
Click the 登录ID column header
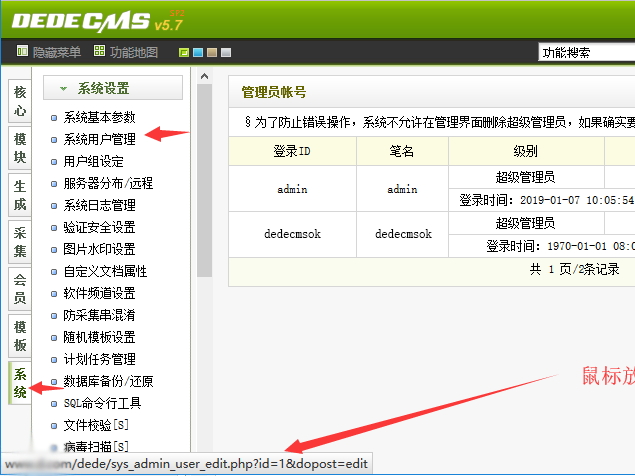point(292,151)
